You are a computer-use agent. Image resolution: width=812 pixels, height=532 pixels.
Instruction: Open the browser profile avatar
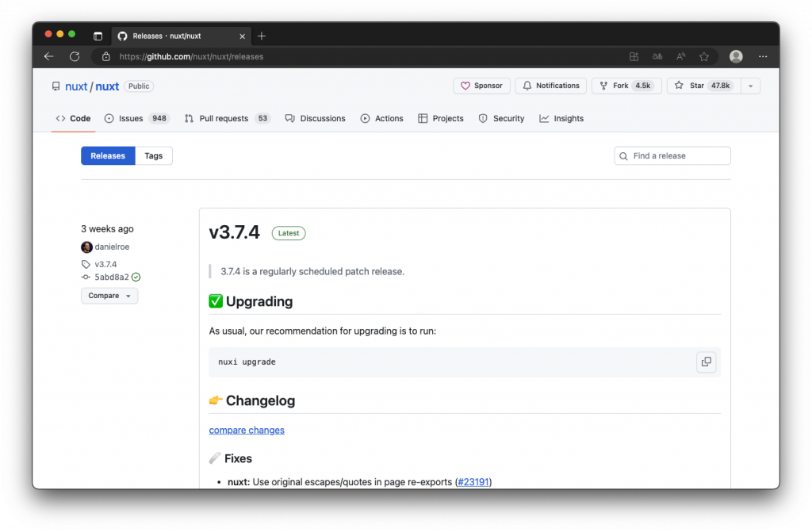coord(736,56)
